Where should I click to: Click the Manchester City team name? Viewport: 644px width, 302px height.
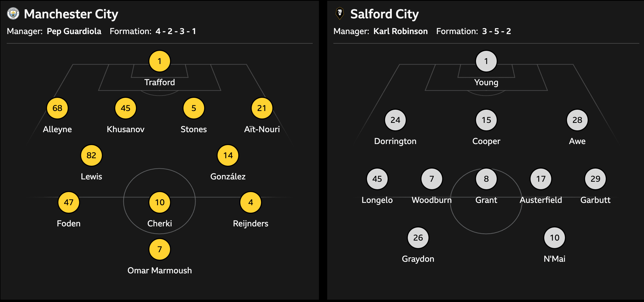tap(71, 14)
